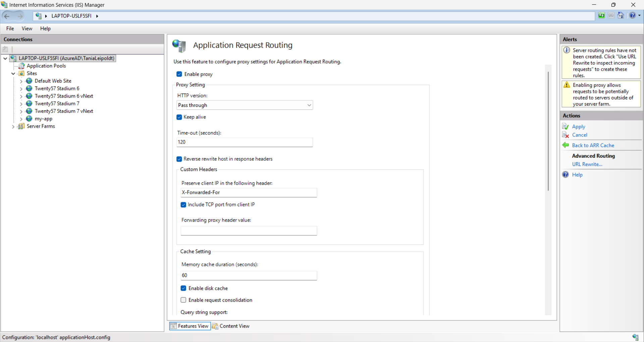Uncheck the Enable proxy checkbox
Viewport: 644px width, 342px height.
(179, 74)
